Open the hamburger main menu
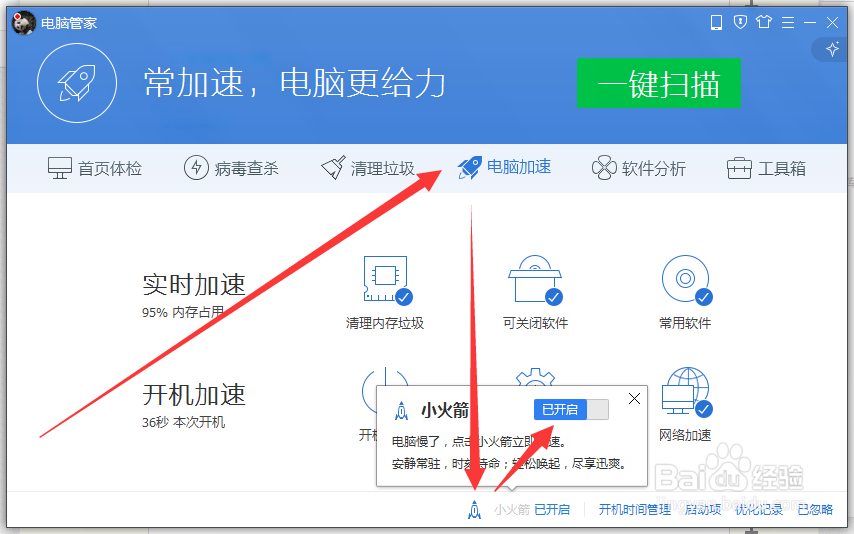Screen dimensions: 854x534 coord(788,22)
